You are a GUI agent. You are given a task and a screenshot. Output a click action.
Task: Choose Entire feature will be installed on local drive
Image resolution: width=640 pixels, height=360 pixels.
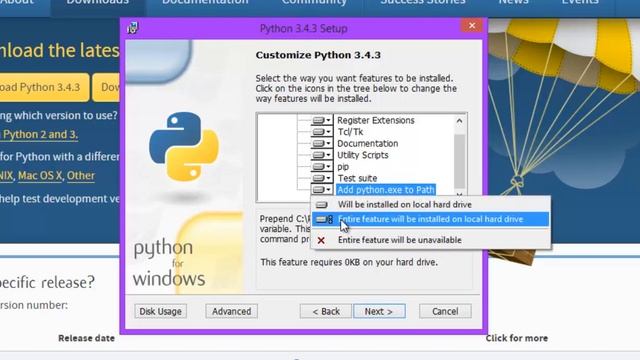click(431, 219)
